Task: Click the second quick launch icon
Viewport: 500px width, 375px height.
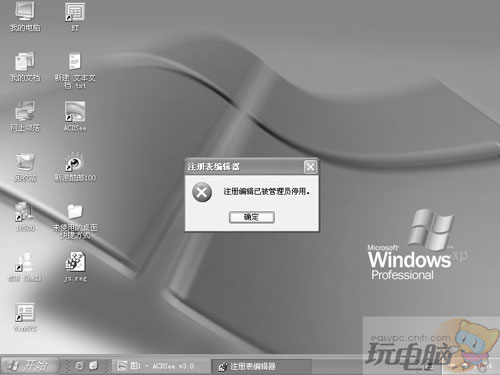Action: pyautogui.click(x=94, y=366)
